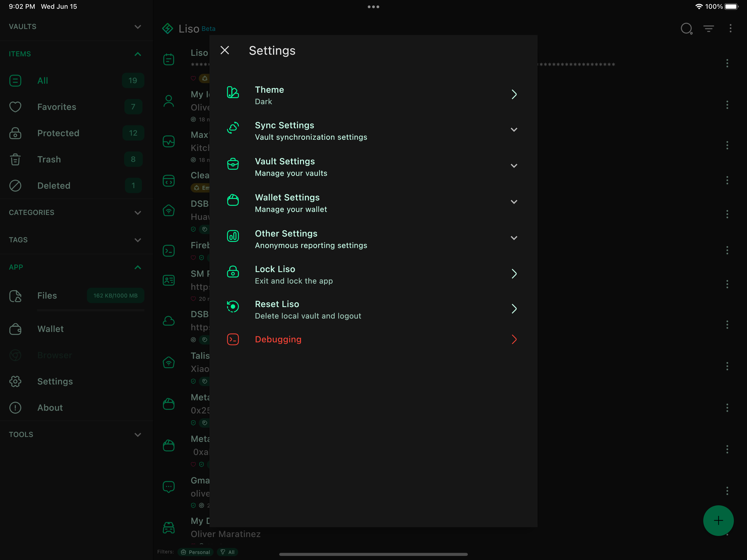Select the Favorites heart icon
This screenshot has width=747, height=560.
(x=15, y=107)
